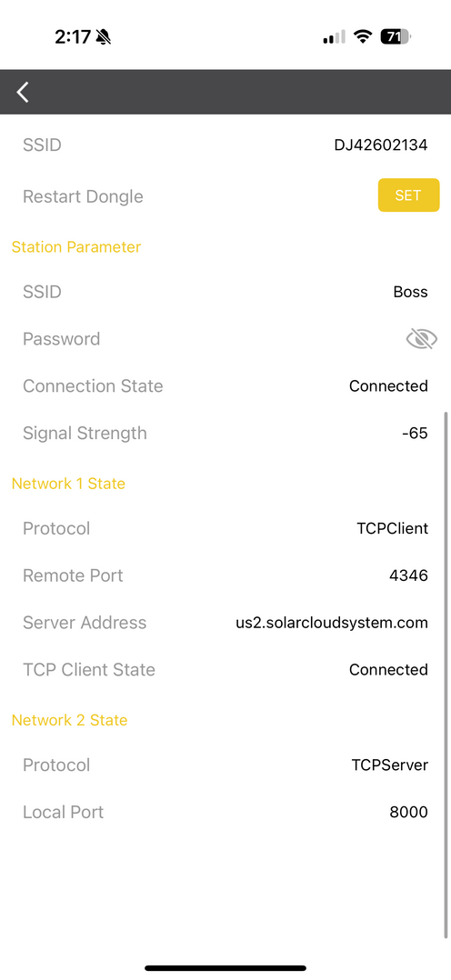Viewport: 451px width, 980px height.
Task: Tap the SET button for Restart Dongle
Action: 408,195
